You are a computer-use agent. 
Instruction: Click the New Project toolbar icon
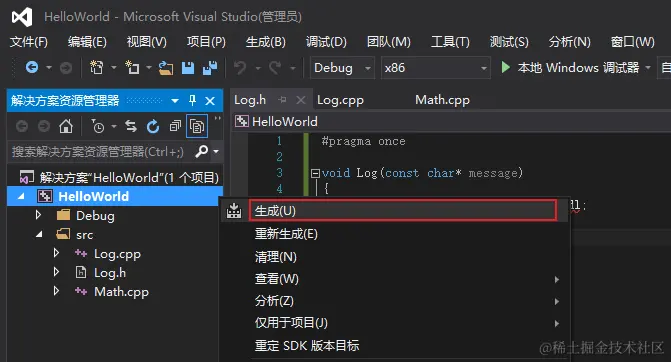97,68
